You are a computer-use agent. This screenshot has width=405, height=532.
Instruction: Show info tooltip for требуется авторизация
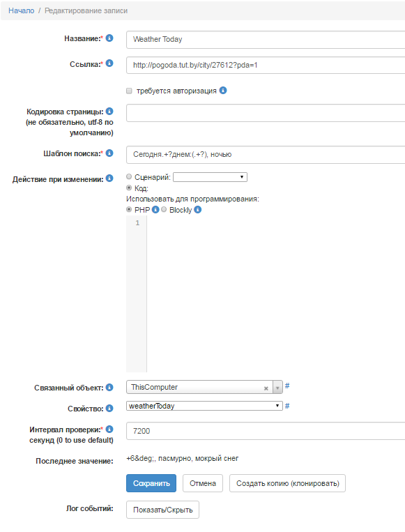[223, 90]
